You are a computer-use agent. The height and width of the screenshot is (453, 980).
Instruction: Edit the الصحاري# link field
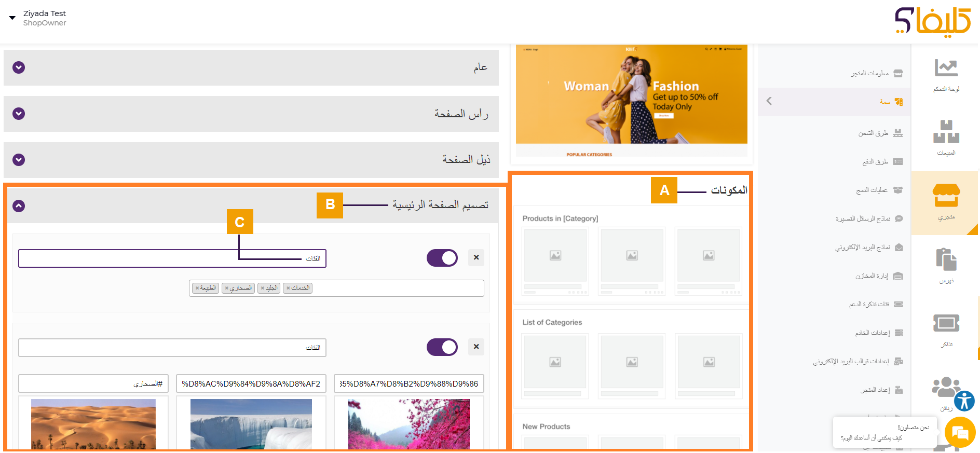pos(93,384)
